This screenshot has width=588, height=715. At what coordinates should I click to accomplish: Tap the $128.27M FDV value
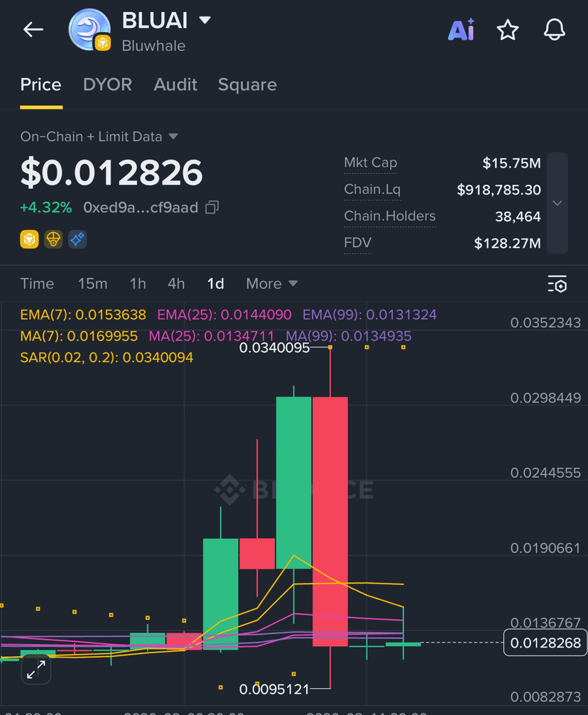pyautogui.click(x=507, y=243)
